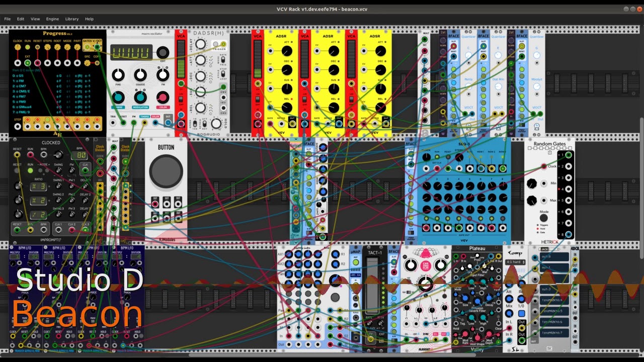The height and width of the screenshot is (362, 644).
Task: Click the macro oscillator OUT jack
Action: pos(168,123)
